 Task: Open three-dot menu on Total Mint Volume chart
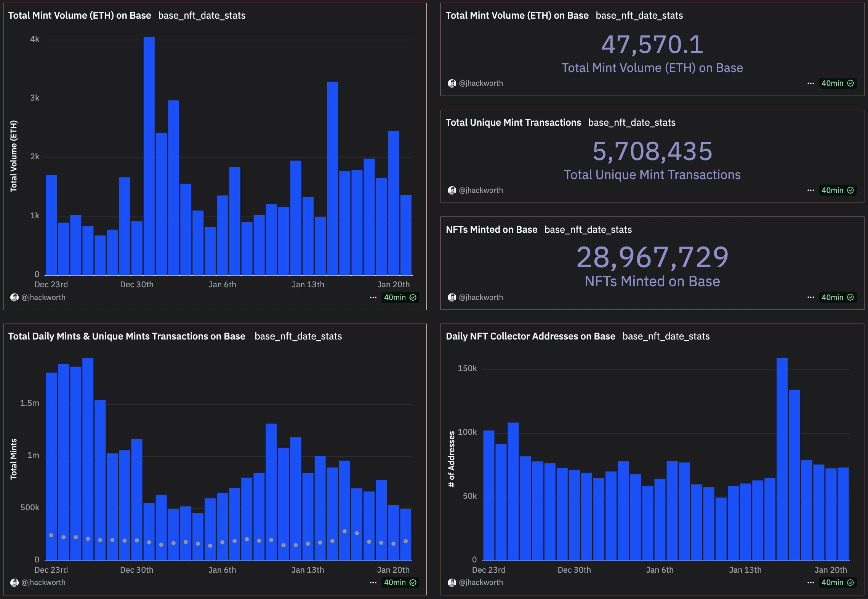[373, 297]
